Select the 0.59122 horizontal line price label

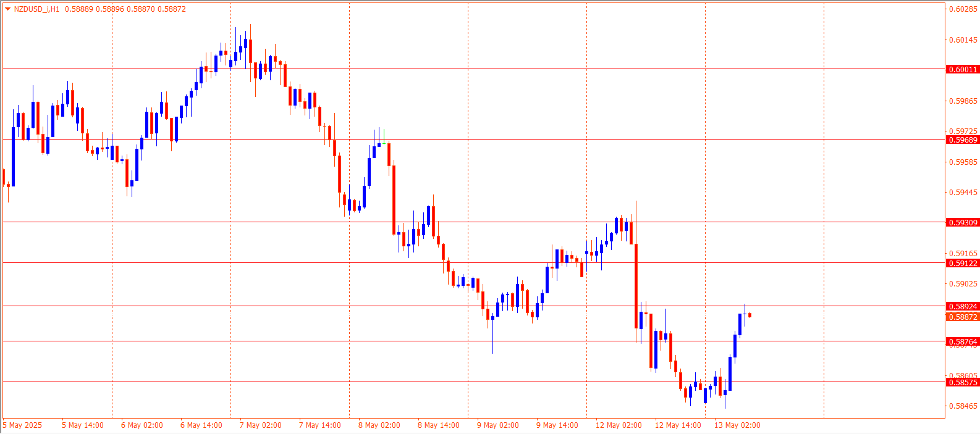click(963, 264)
